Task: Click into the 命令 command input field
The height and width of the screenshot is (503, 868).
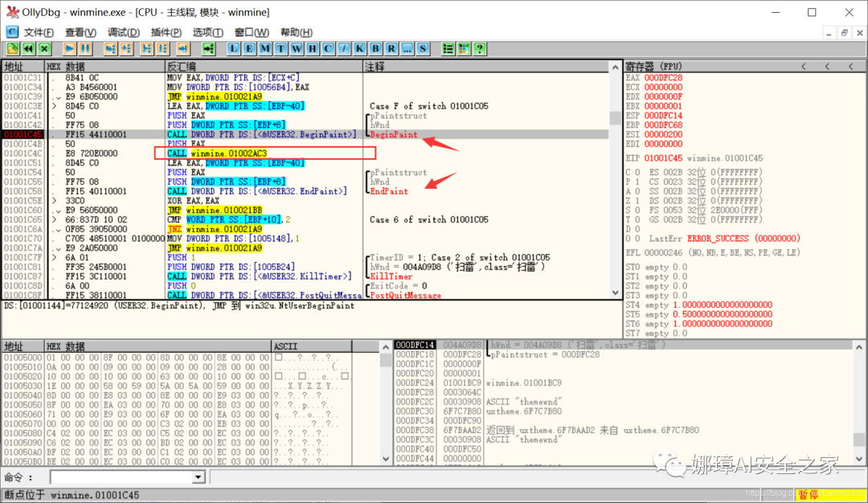Action: click(121, 477)
